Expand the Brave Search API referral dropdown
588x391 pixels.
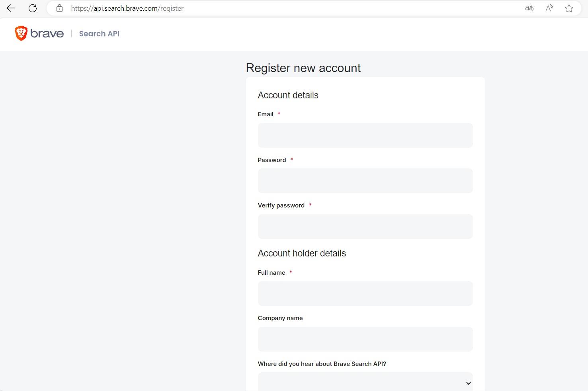point(365,382)
